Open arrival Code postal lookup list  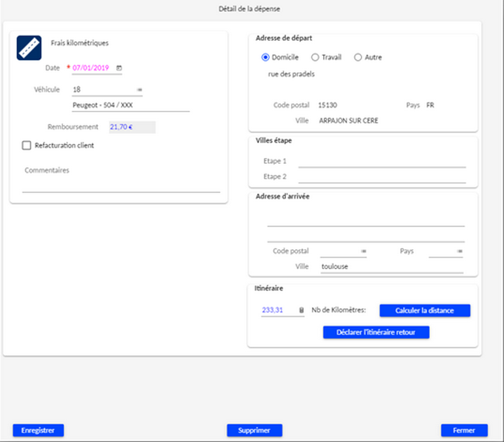click(363, 251)
